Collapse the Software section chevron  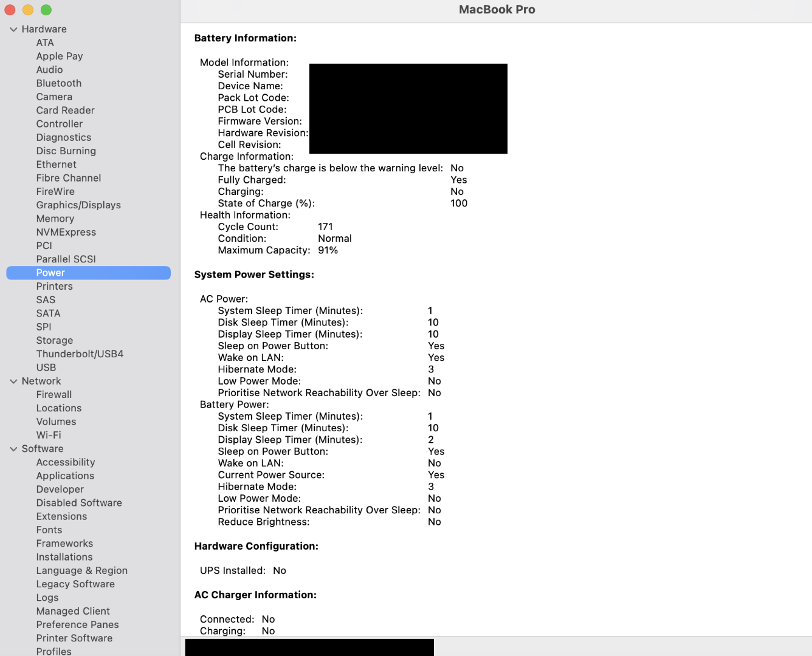13,449
